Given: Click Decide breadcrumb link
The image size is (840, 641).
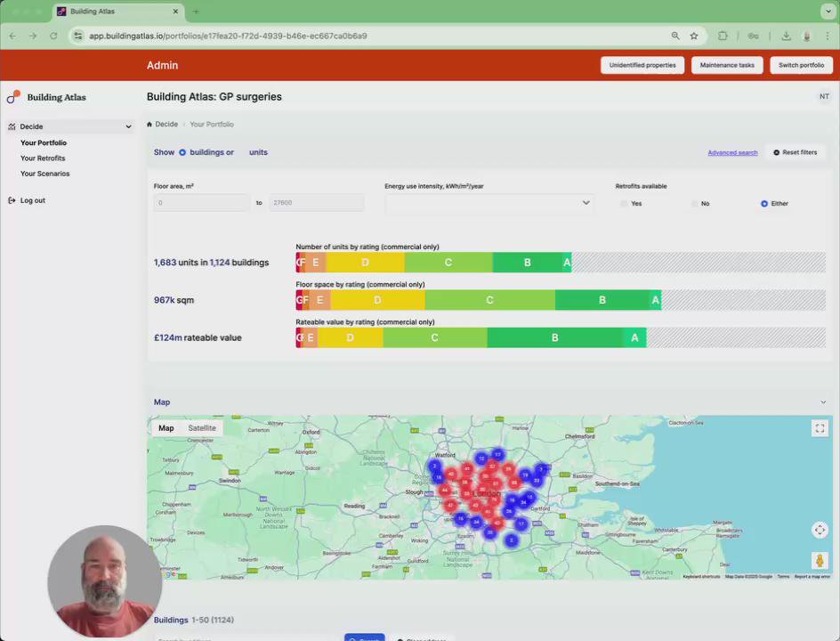Looking at the screenshot, I should 166,125.
